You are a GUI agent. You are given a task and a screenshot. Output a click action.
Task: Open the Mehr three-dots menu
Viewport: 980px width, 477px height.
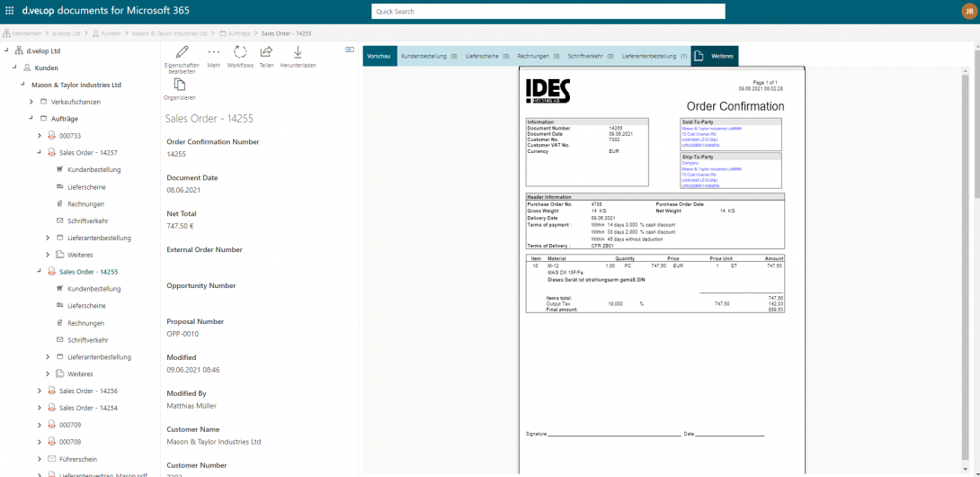point(214,52)
